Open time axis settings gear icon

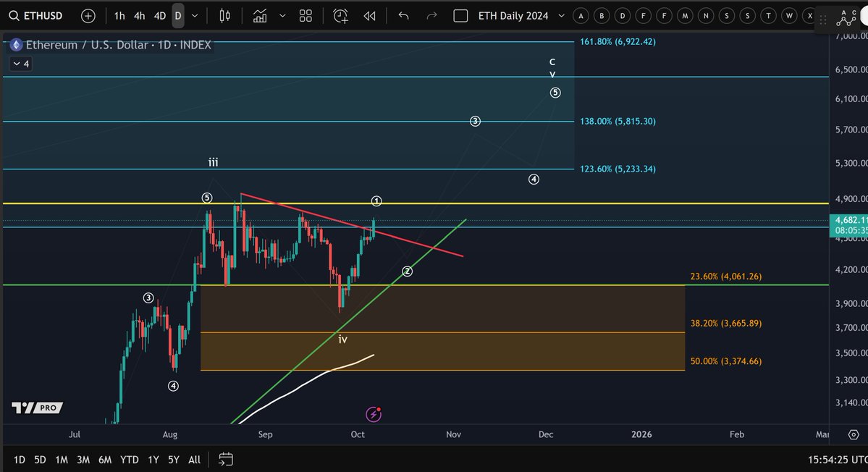(854, 434)
